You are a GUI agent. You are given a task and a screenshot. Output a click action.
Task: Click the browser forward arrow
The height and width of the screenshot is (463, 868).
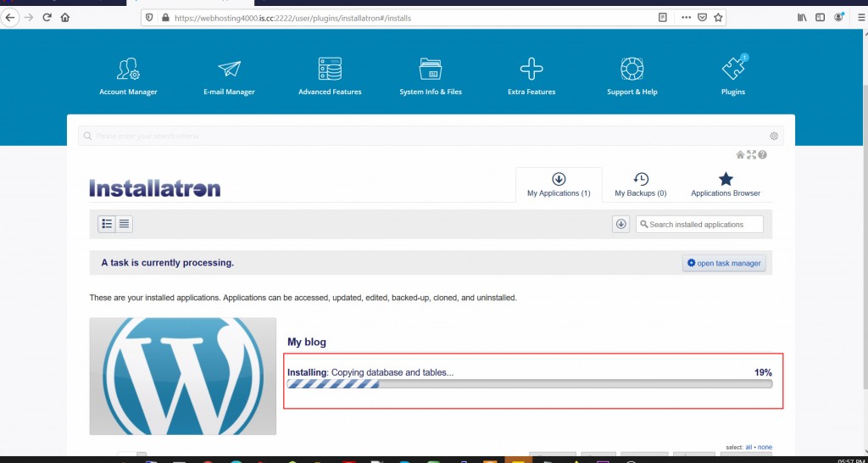coord(29,18)
